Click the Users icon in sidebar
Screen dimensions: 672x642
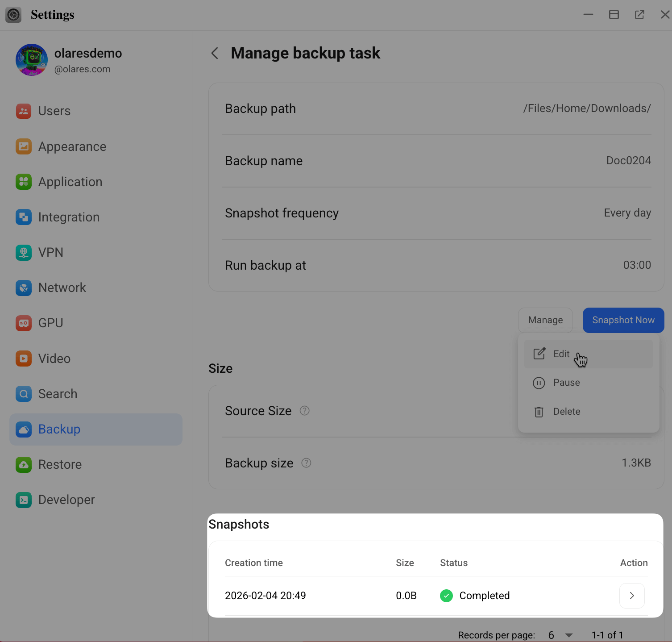(x=24, y=111)
